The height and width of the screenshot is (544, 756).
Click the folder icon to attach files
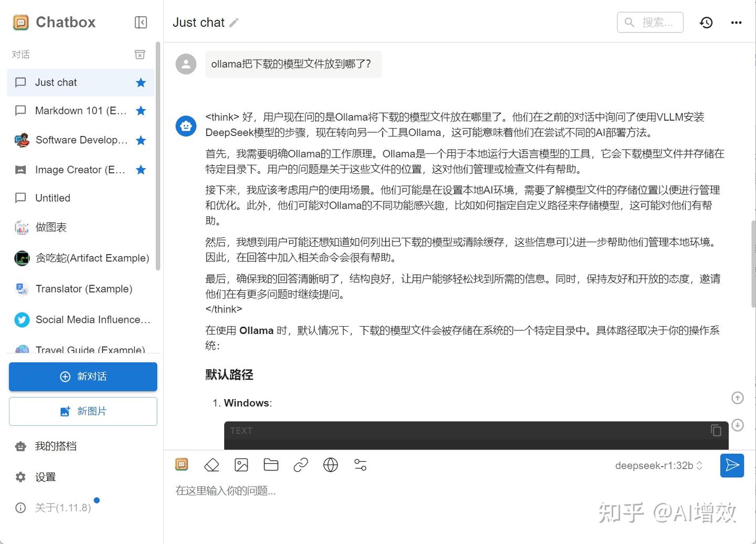pos(270,465)
